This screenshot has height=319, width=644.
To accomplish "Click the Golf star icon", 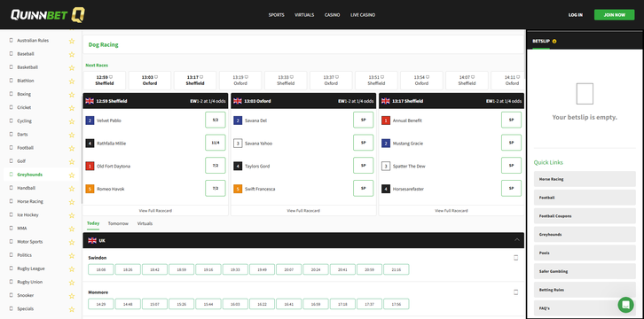I will (x=72, y=161).
